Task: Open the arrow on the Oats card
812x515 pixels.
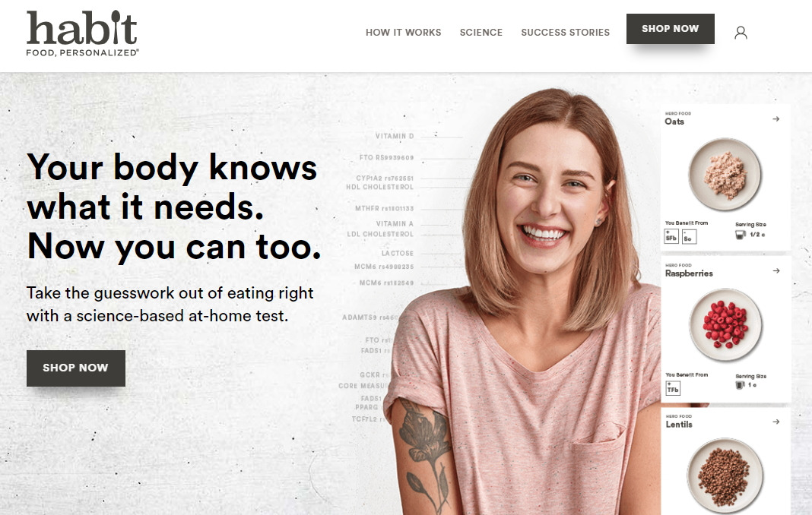Action: click(776, 119)
